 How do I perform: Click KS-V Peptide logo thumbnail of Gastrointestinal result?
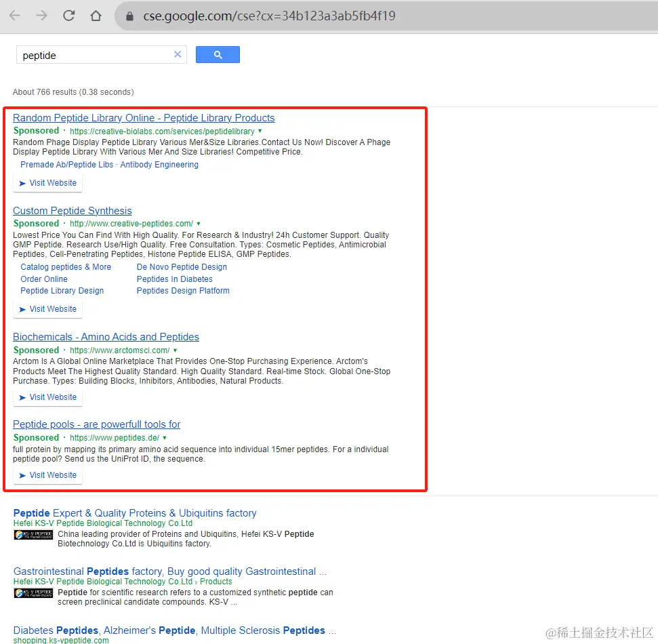tap(34, 593)
